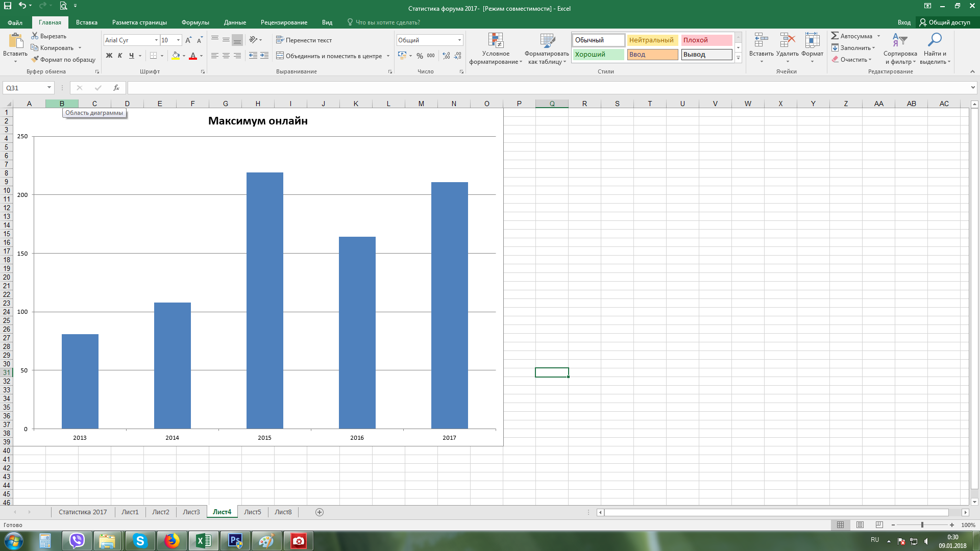The image size is (980, 551).
Task: Click the insert function fx icon
Action: (116, 88)
